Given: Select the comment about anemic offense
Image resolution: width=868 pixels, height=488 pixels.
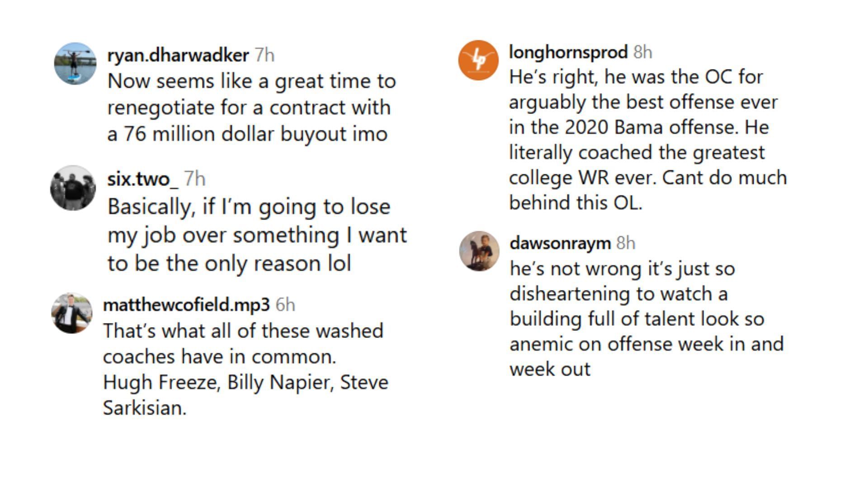Looking at the screenshot, I should point(646,319).
